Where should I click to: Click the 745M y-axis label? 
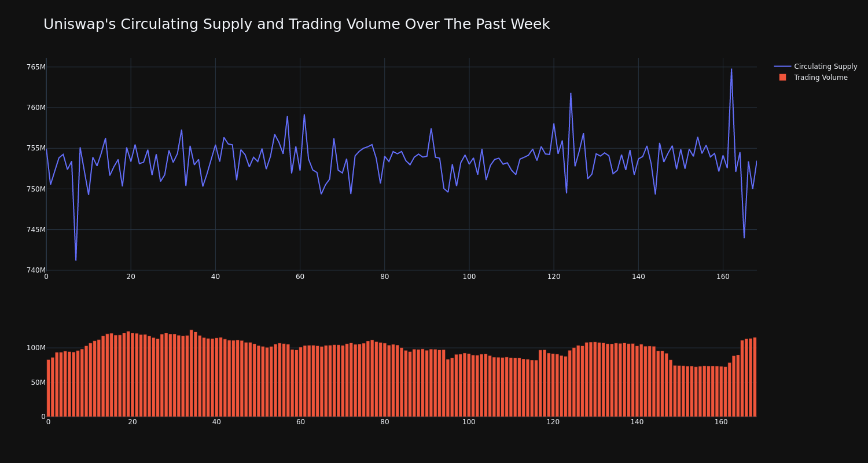(x=36, y=230)
